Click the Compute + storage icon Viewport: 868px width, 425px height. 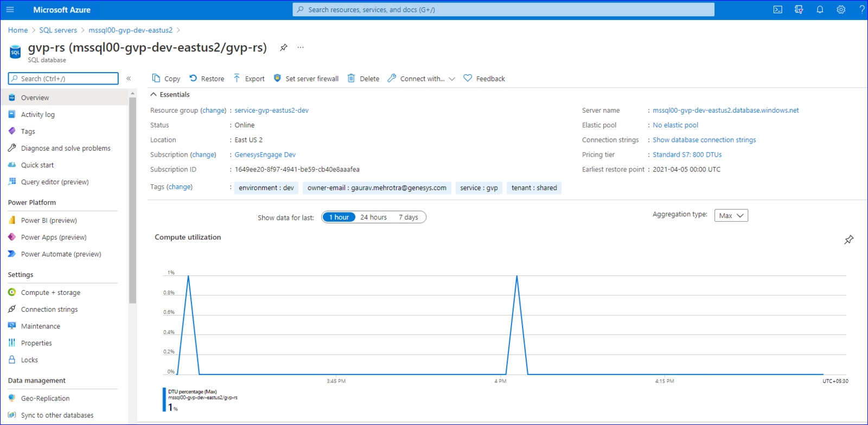[12, 292]
